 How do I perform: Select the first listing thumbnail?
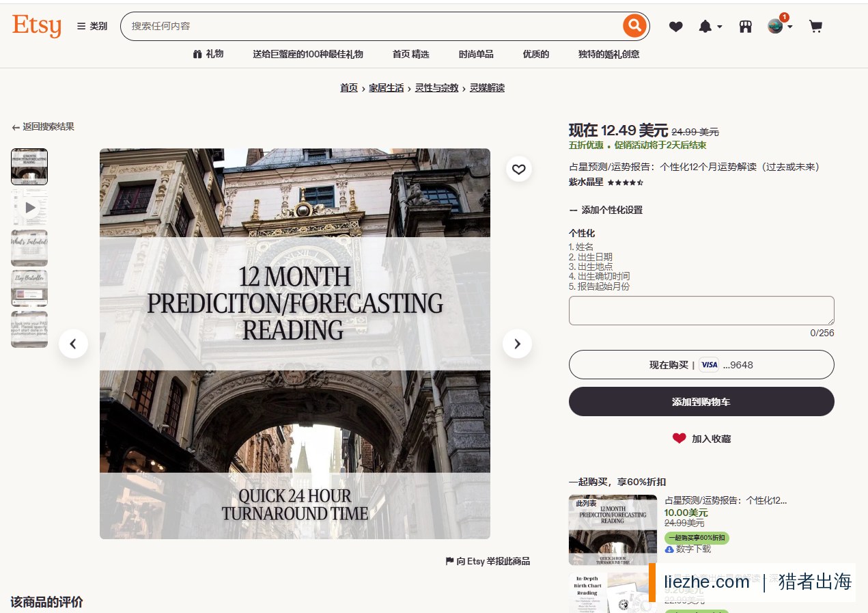point(29,167)
